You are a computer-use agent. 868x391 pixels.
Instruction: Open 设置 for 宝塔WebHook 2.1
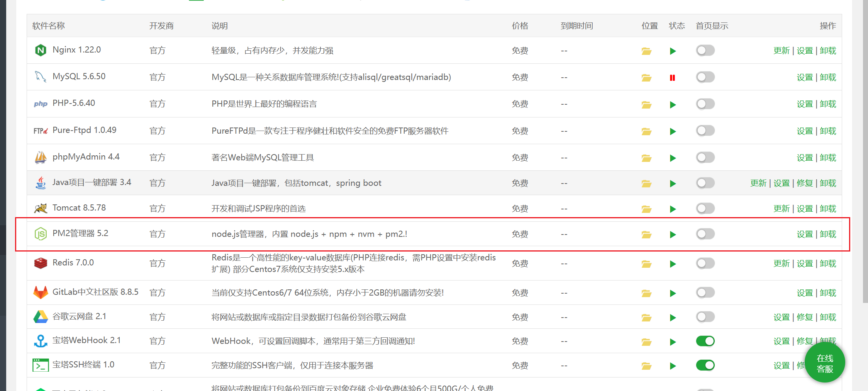coord(782,341)
